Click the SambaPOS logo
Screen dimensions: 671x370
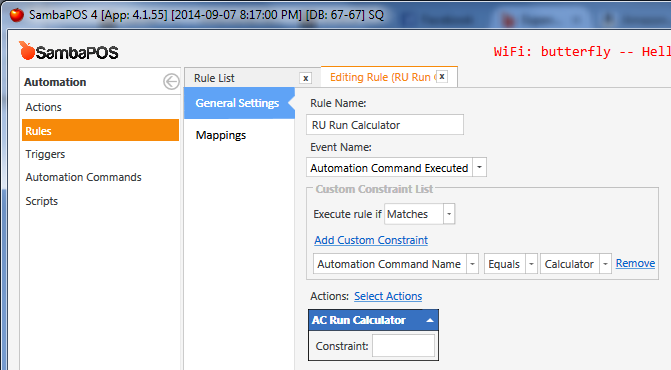tap(68, 51)
